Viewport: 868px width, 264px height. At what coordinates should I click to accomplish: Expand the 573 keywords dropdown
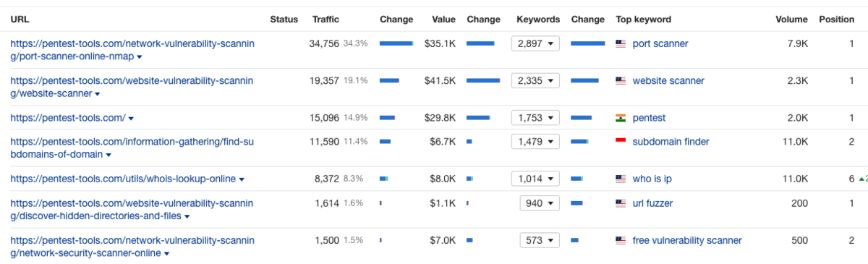tap(540, 240)
